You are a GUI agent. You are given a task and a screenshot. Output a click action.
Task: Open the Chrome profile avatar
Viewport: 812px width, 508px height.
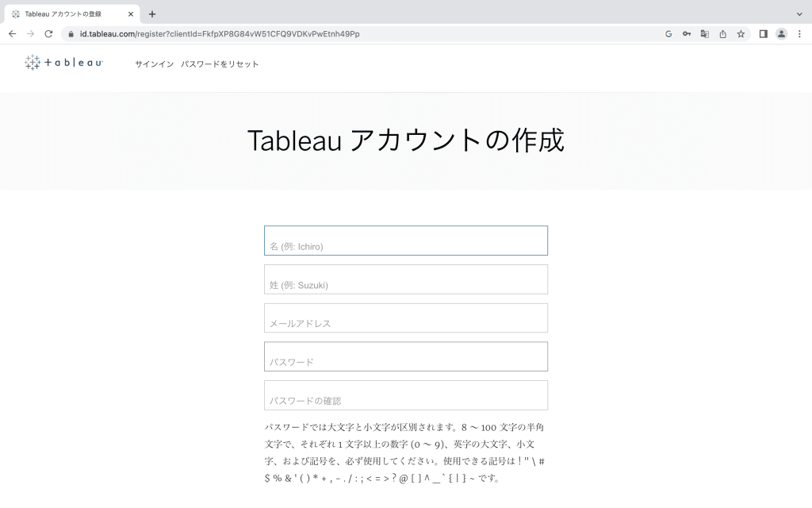coord(781,33)
